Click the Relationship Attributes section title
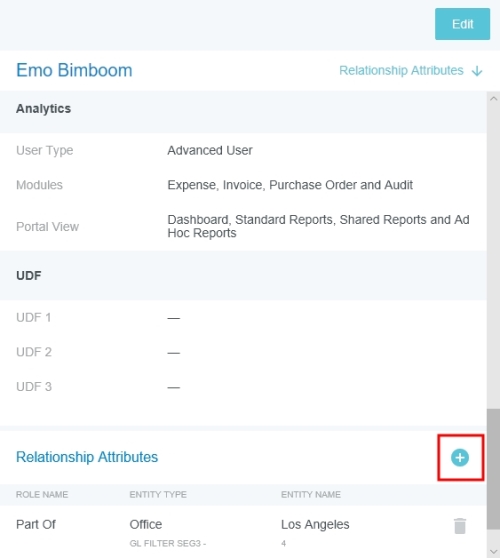 (x=87, y=457)
